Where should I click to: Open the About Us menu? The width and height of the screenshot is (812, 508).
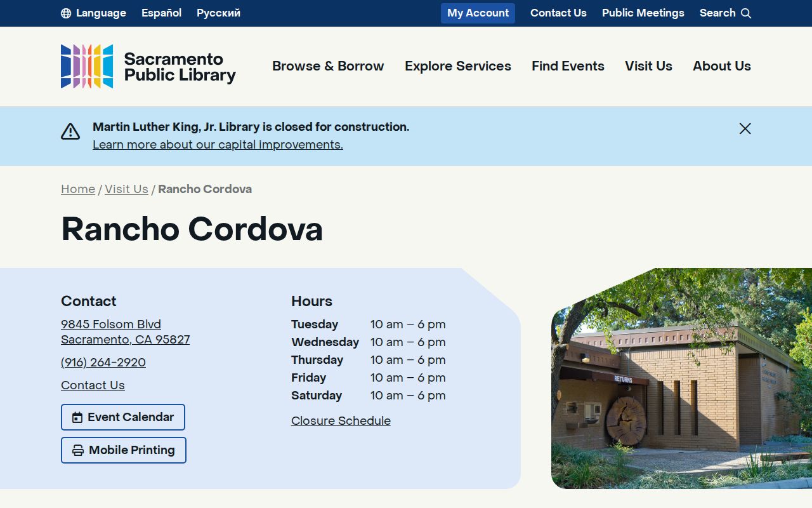click(722, 66)
